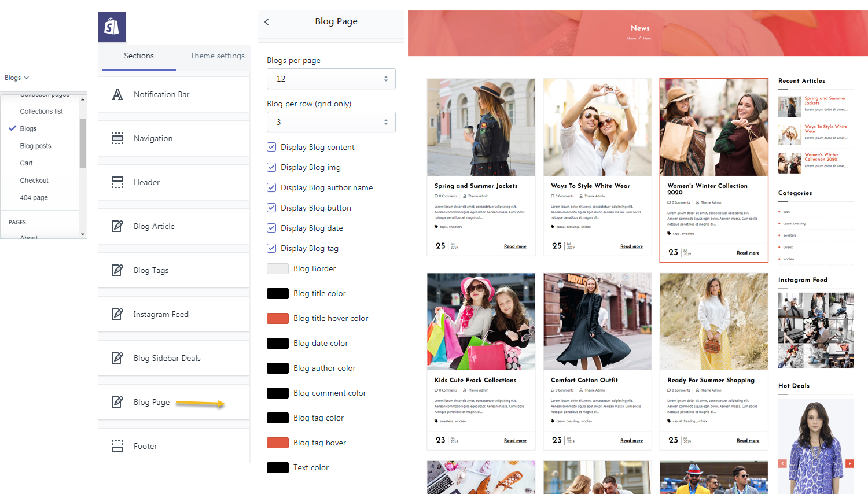Click the Header section icon

[x=117, y=182]
